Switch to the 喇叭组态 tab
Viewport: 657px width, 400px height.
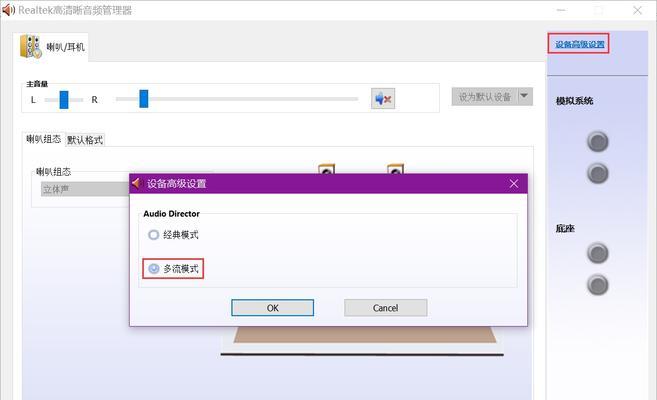pyautogui.click(x=43, y=139)
